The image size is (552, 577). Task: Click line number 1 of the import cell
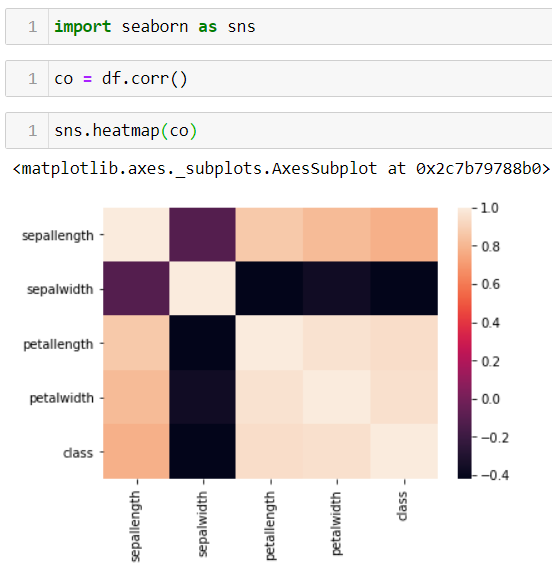[x=33, y=27]
